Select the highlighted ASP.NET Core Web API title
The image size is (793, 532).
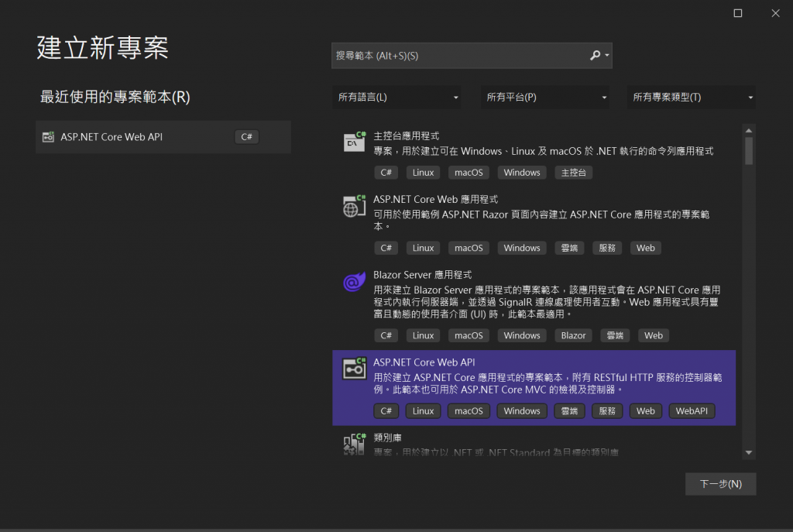pyautogui.click(x=424, y=362)
